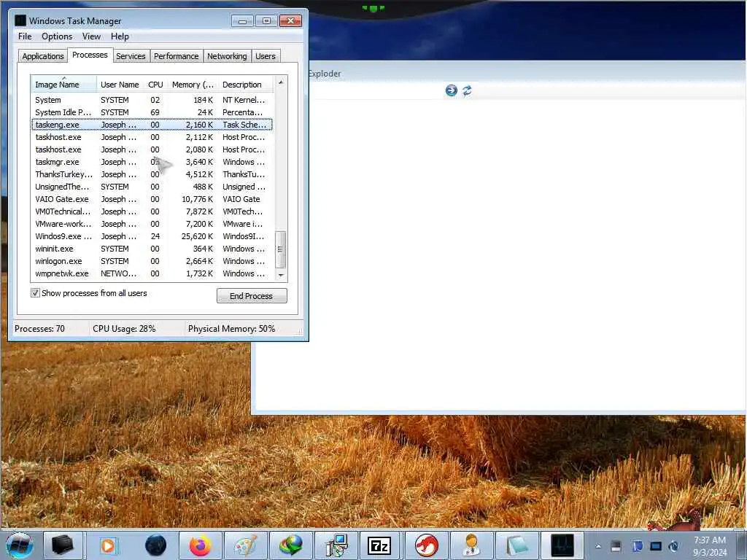Select the UnsignedThe... process row

tap(152, 187)
